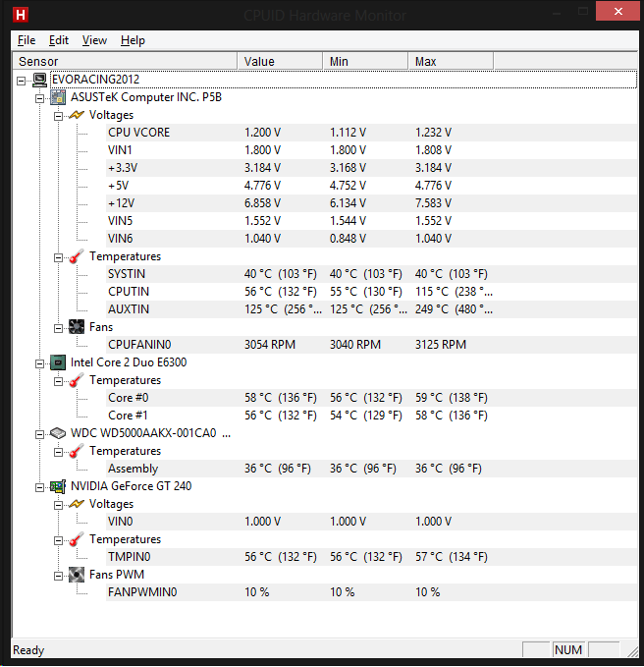
Task: Click the Min column header
Action: [x=365, y=61]
